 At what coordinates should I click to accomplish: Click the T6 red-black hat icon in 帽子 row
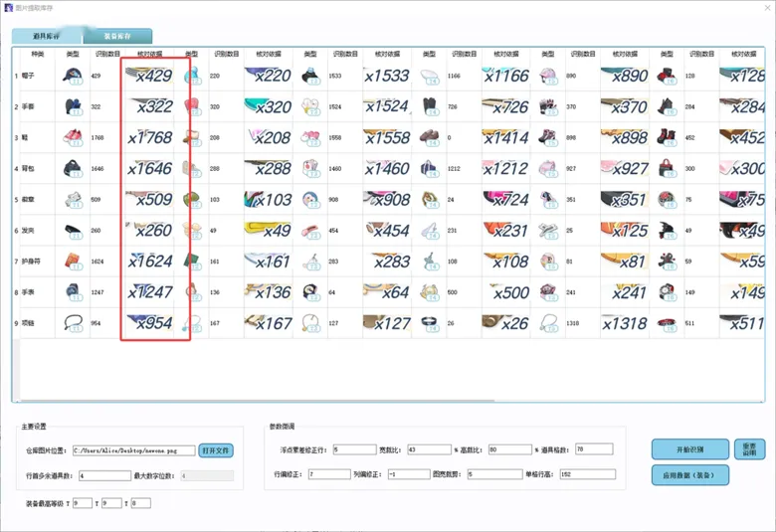(x=667, y=76)
